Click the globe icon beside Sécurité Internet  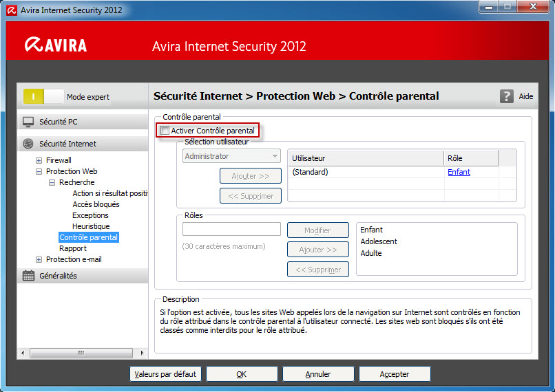click(x=28, y=144)
